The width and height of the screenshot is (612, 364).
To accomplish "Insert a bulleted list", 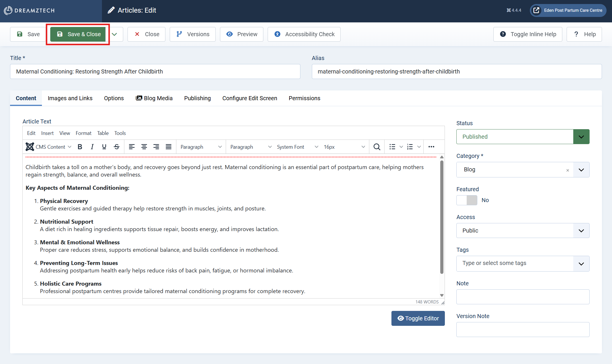I will pos(392,147).
